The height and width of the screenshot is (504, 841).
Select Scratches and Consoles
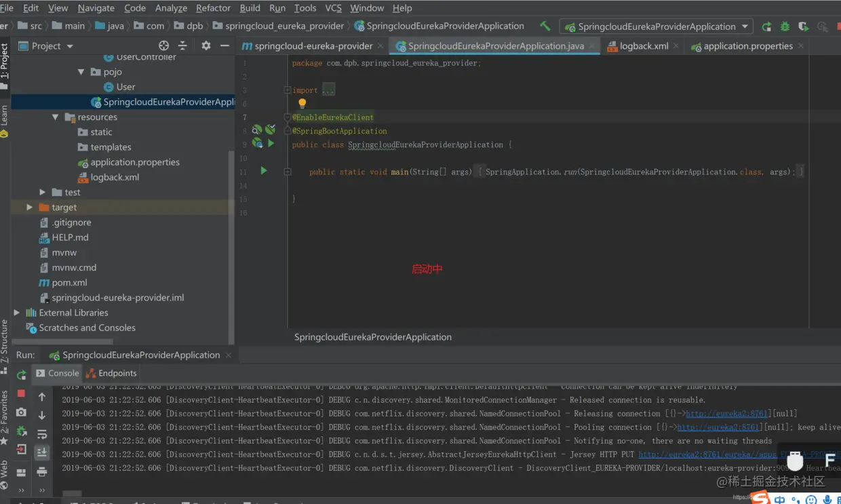tap(87, 328)
